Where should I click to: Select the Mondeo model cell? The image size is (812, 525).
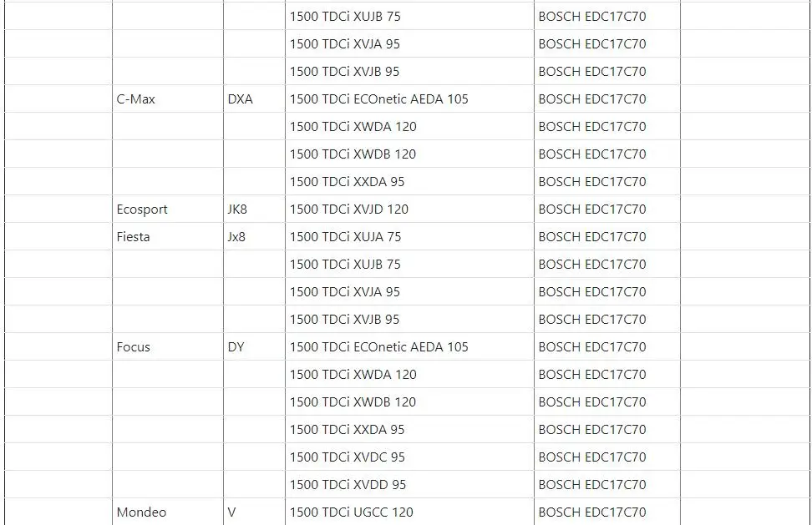(168, 512)
